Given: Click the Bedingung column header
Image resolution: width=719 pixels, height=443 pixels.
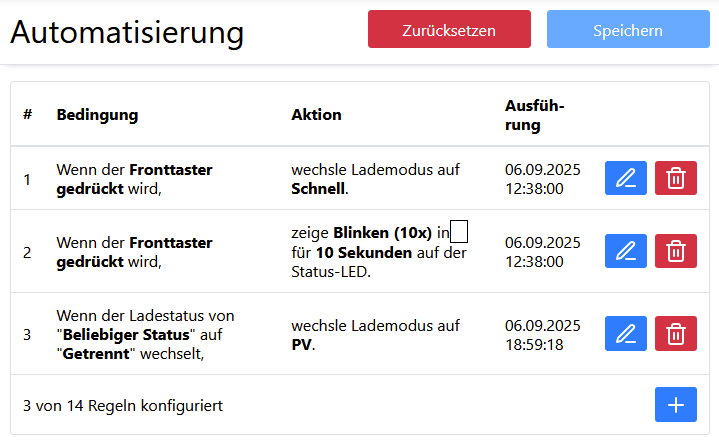Looking at the screenshot, I should [97, 115].
